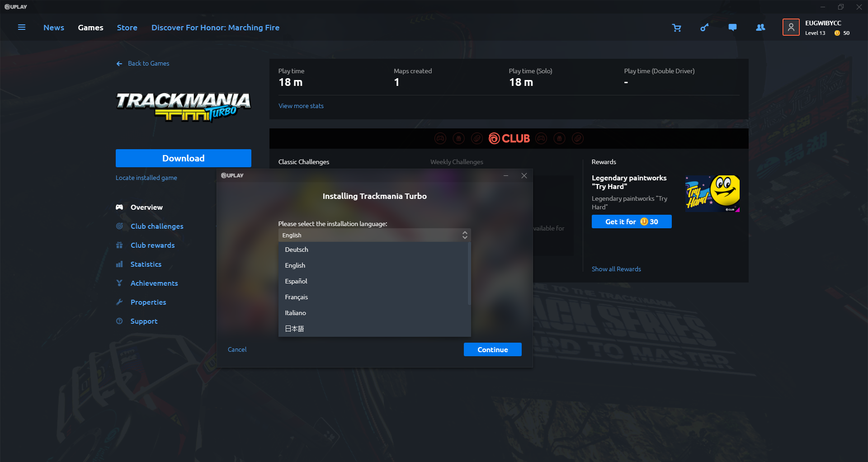This screenshot has width=868, height=462.
Task: Click Continue in the install dialog
Action: [493, 349]
